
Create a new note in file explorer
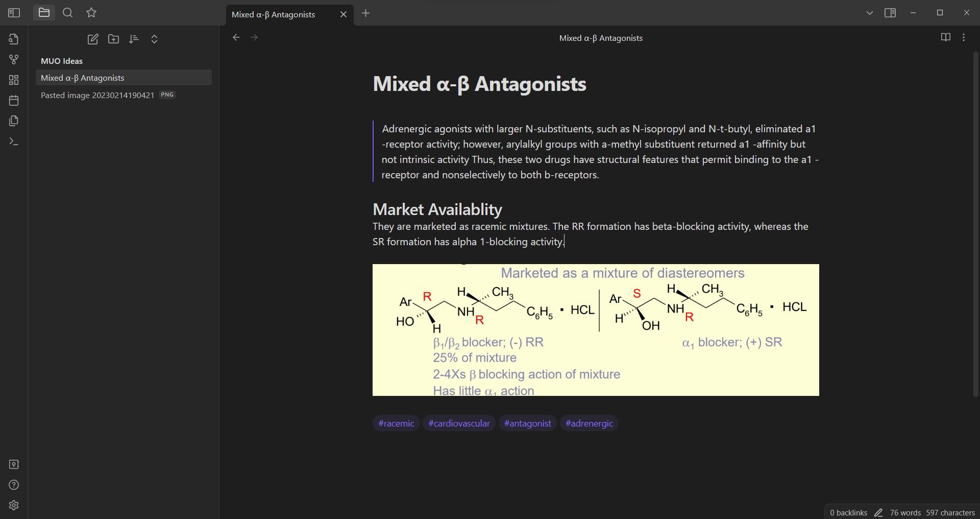pos(93,39)
